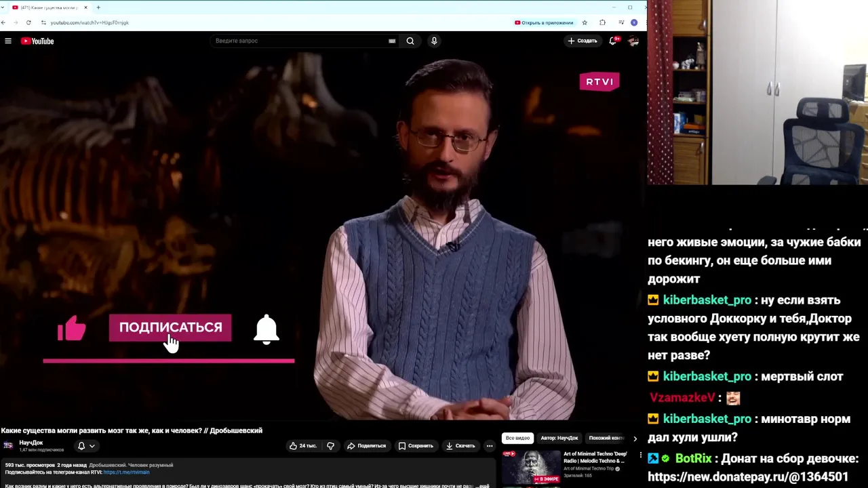Like the video (24 тыс.)
Screen dimensions: 868x488
[x=302, y=446]
